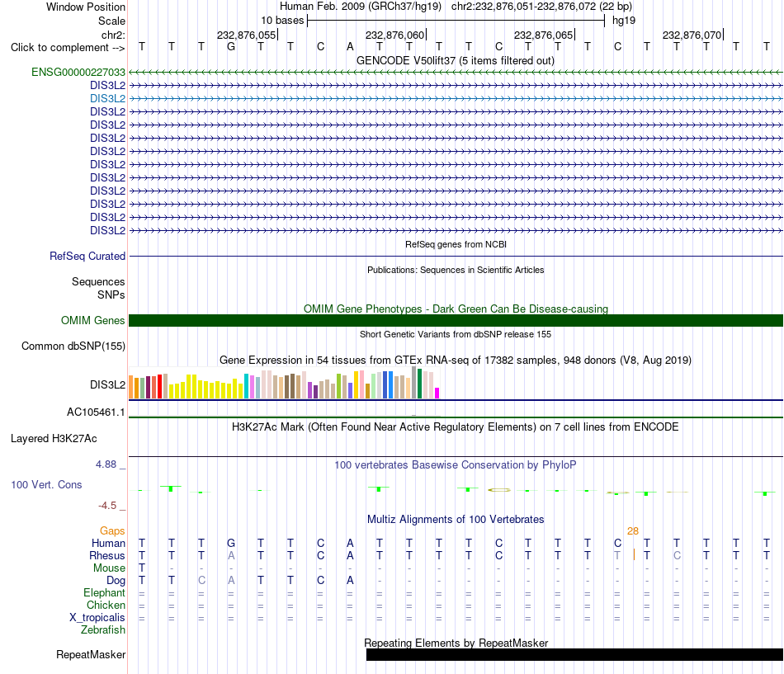Click the magenta bar in the GTEx chart
This screenshot has height=674, width=784.
click(437, 393)
